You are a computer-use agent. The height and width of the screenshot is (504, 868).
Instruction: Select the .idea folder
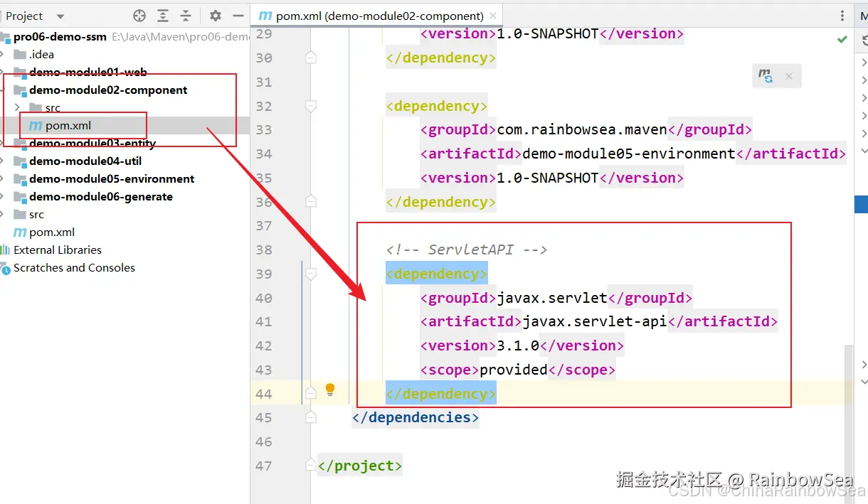click(x=42, y=54)
